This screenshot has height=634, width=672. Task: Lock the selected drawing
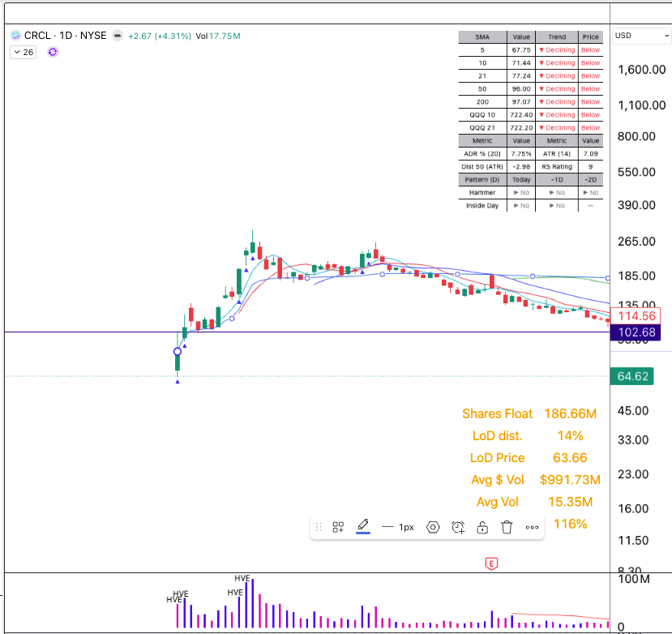[482, 527]
